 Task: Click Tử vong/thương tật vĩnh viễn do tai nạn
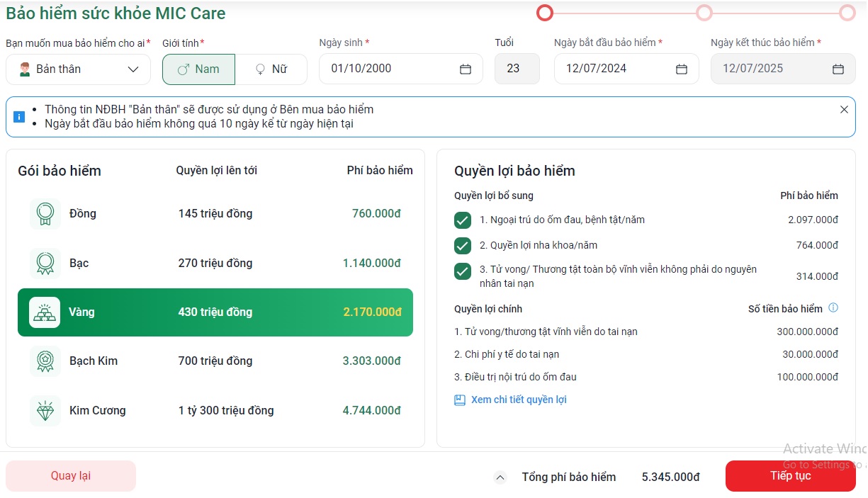coord(546,332)
